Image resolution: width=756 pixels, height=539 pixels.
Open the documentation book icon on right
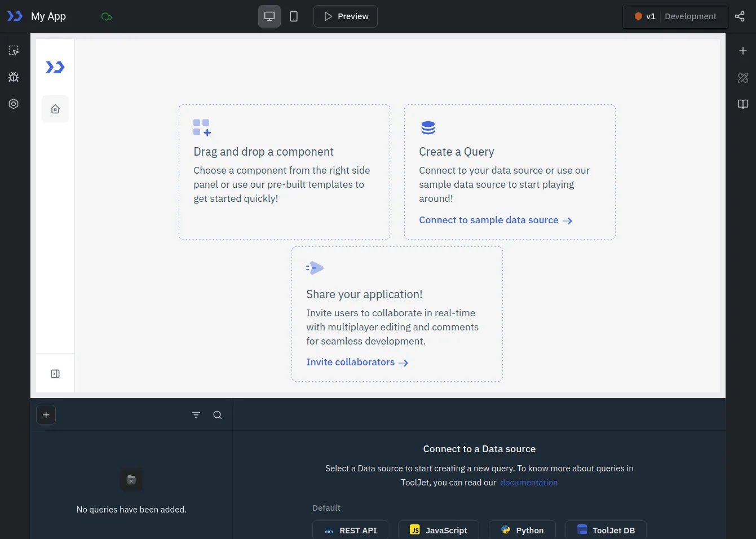(x=742, y=104)
